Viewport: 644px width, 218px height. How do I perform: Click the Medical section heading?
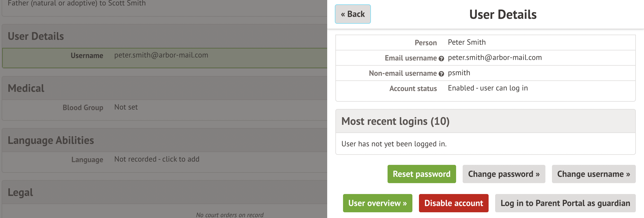26,88
